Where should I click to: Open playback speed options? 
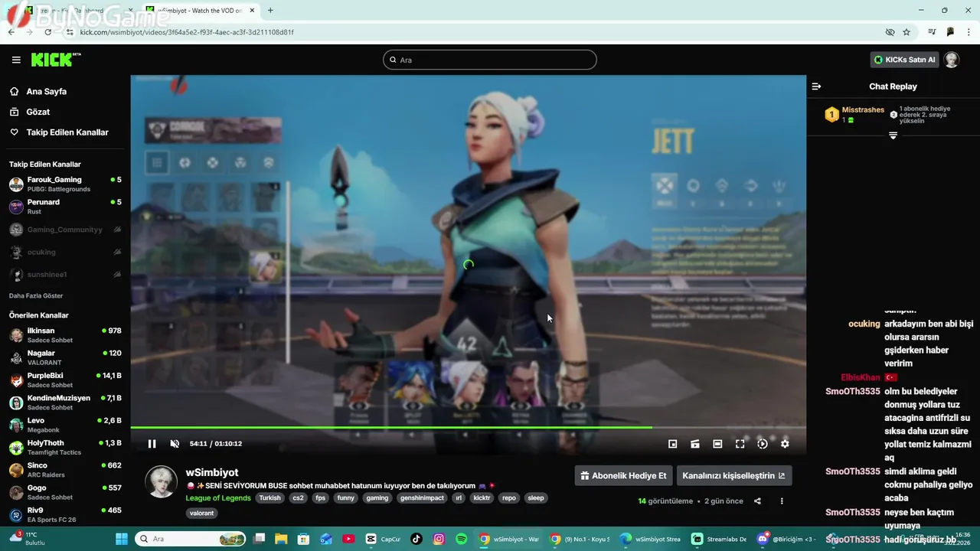763,444
